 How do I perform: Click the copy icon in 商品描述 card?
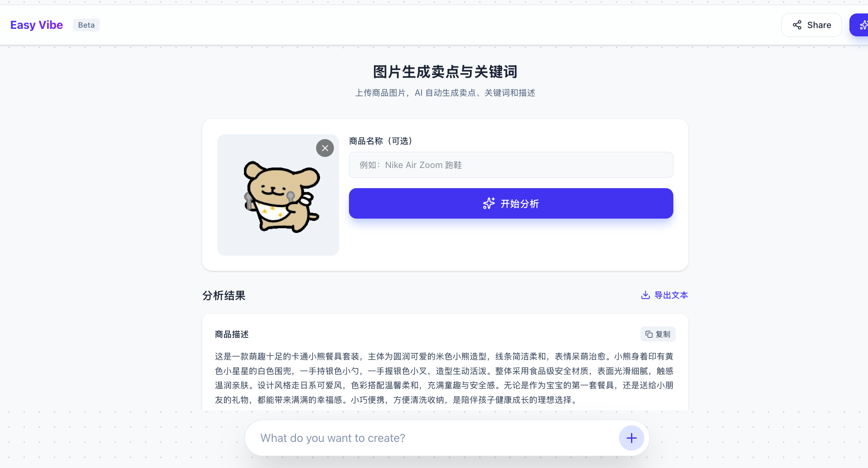649,334
